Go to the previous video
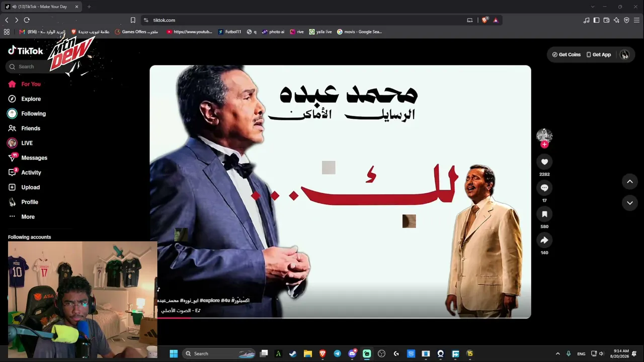Image resolution: width=644 pixels, height=362 pixels. point(630,182)
